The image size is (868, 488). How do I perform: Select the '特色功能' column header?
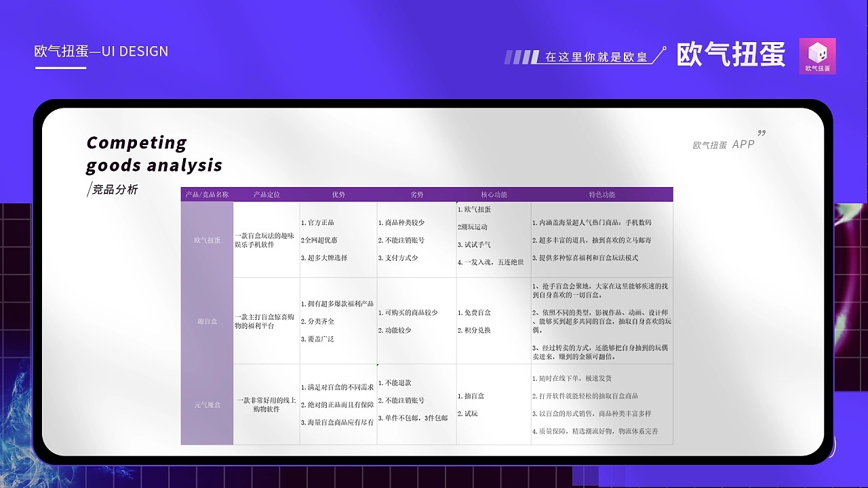pyautogui.click(x=602, y=195)
